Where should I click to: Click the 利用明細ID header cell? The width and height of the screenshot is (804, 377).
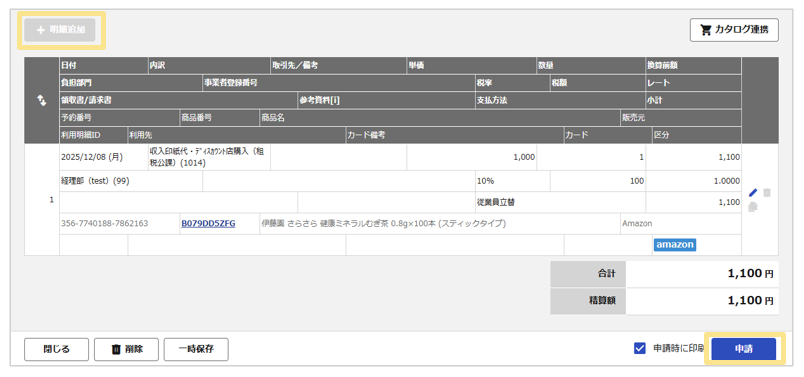click(93, 135)
